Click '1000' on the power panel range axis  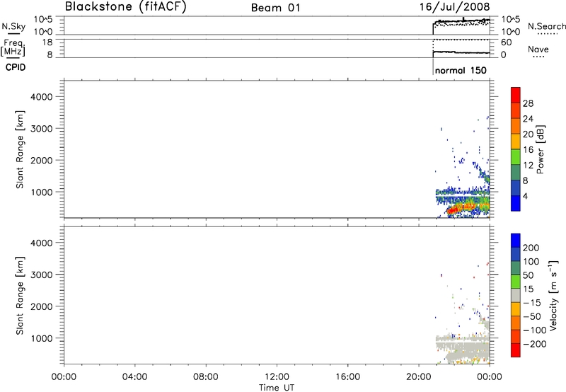pyautogui.click(x=42, y=192)
